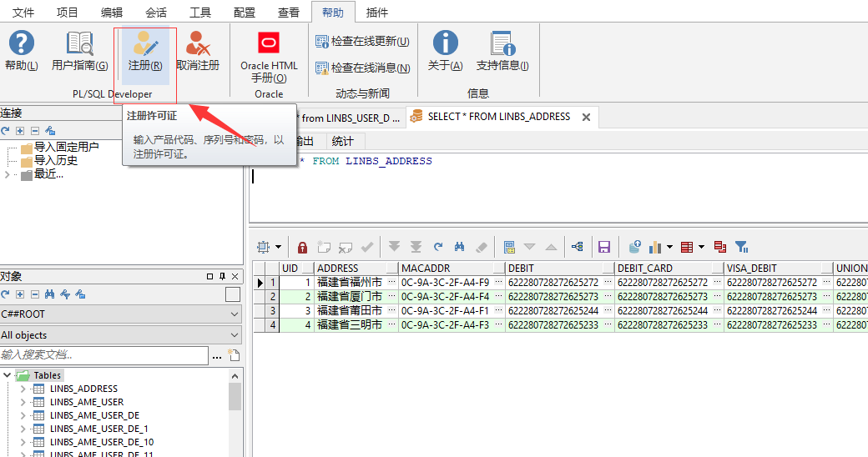Click the ADDRESS column header

click(x=356, y=269)
